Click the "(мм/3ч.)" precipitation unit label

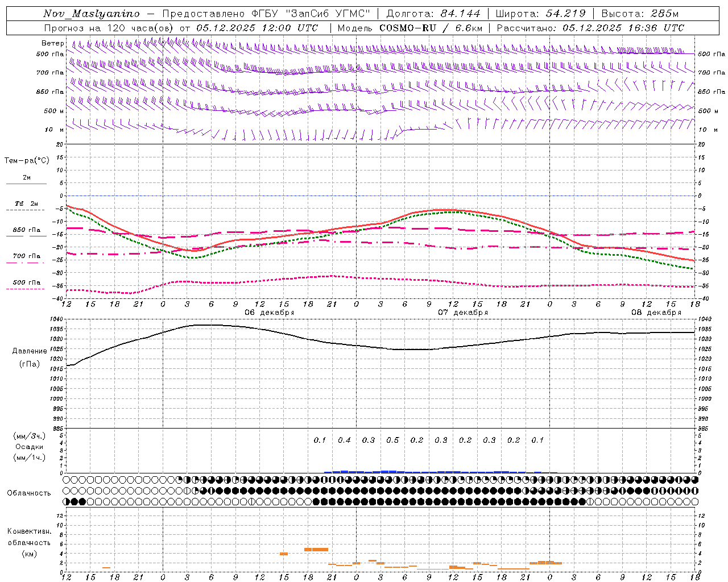coord(30,436)
